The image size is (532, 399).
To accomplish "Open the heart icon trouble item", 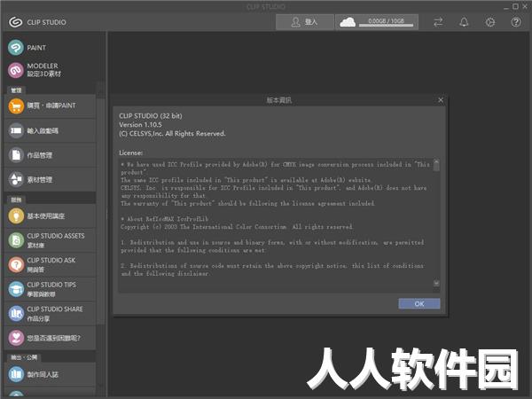I will (x=51, y=338).
